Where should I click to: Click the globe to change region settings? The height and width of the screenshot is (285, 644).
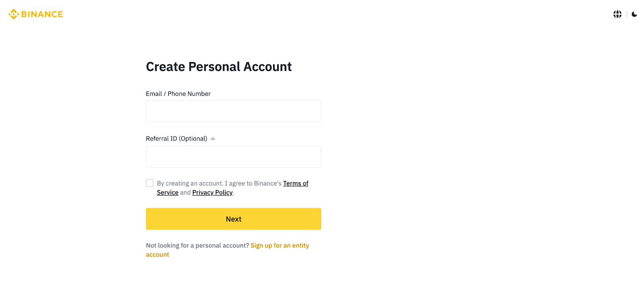[x=617, y=14]
